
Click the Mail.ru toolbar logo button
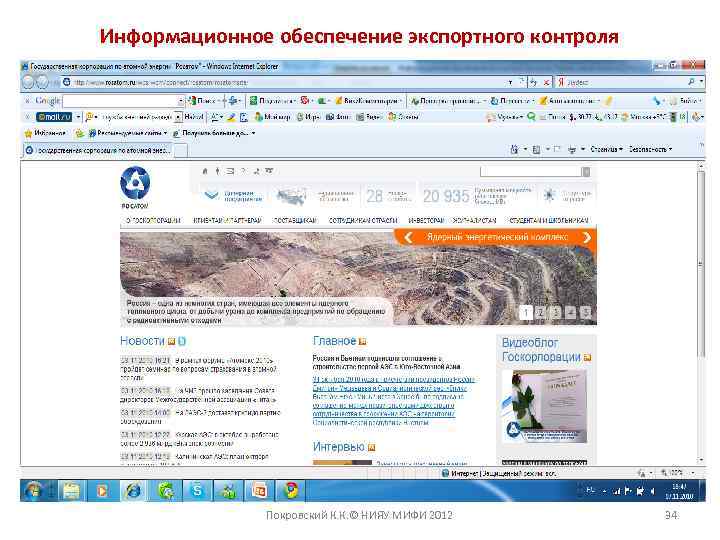point(54,117)
